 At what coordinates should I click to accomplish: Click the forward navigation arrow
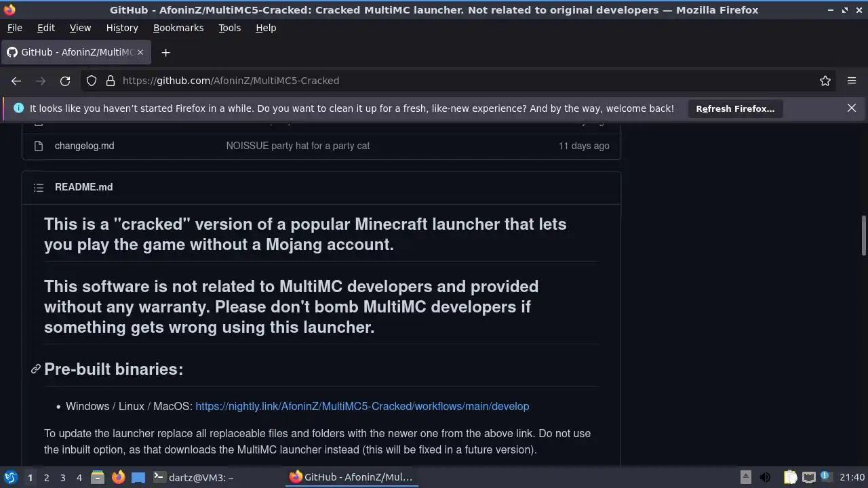tap(41, 81)
